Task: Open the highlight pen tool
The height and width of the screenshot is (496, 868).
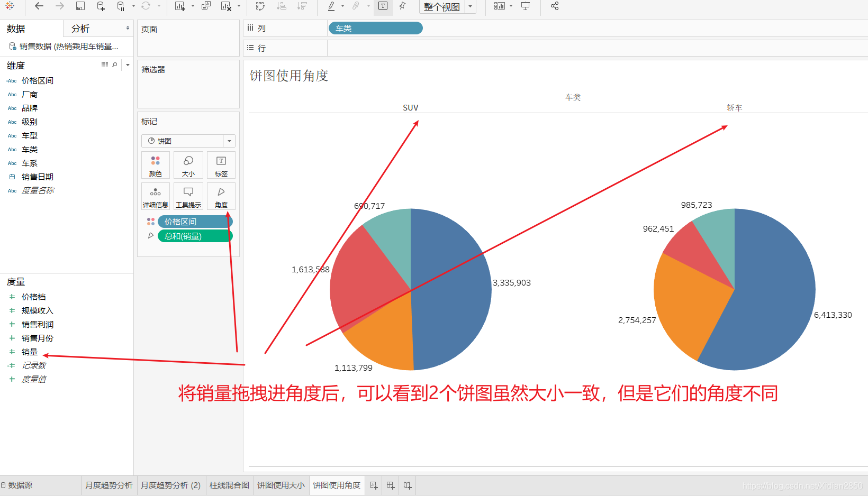Action: tap(331, 6)
